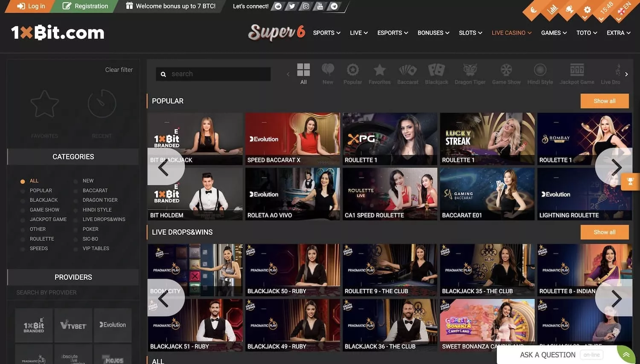Open the Slots menu
The height and width of the screenshot is (364, 640).
click(470, 33)
